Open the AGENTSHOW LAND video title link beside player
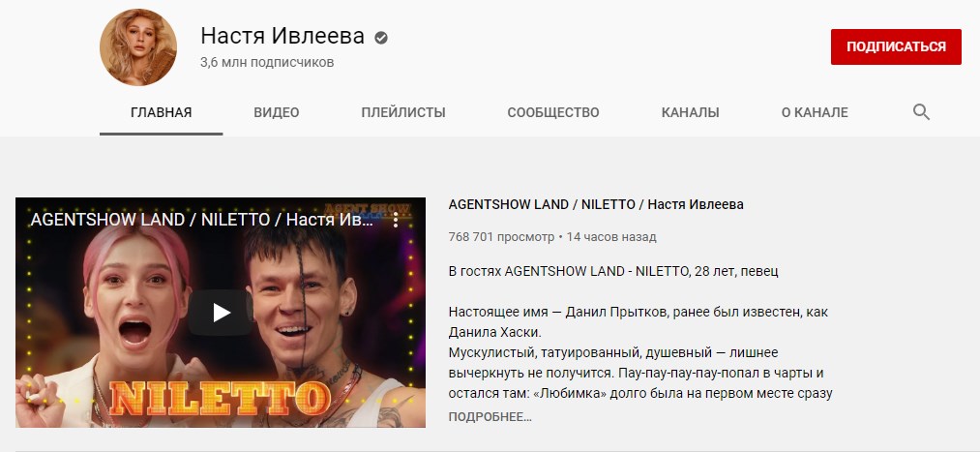980x452 pixels. (596, 204)
